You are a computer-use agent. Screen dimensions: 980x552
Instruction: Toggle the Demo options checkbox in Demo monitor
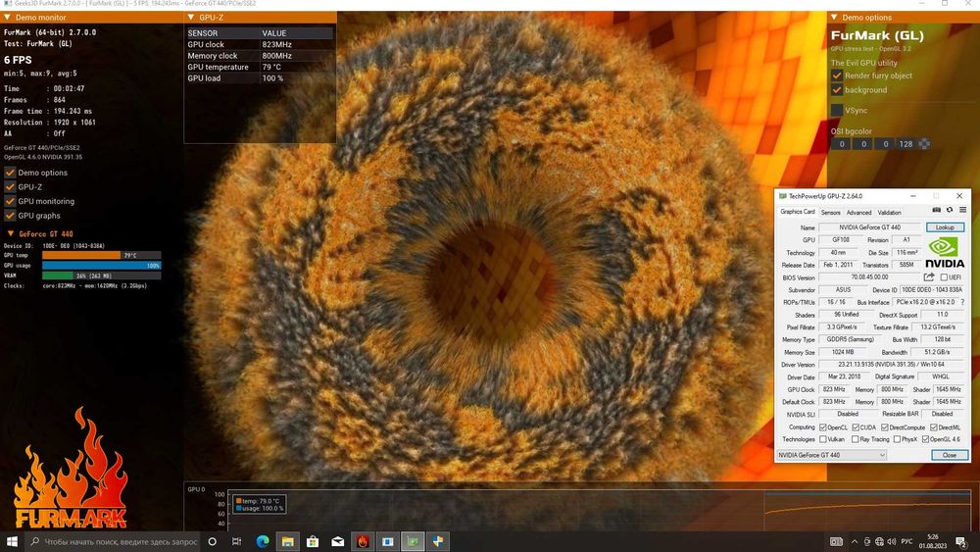coord(10,173)
